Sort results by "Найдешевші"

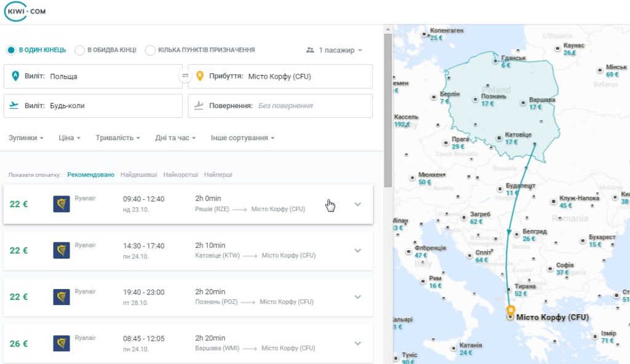point(138,175)
